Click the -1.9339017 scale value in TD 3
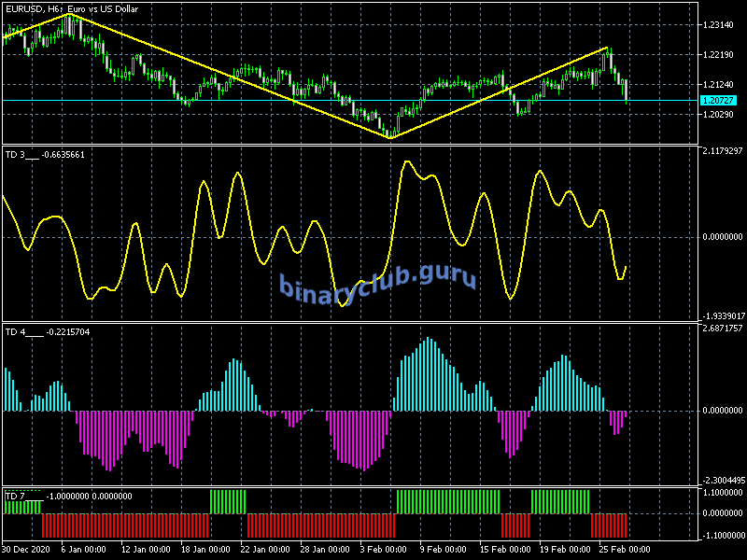Screen dimensions: 747x560 [x=722, y=315]
